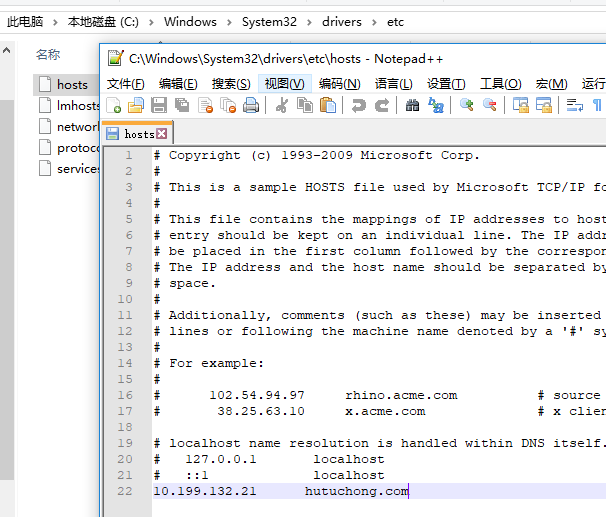Save the hosts file with Save icon

(x=159, y=105)
